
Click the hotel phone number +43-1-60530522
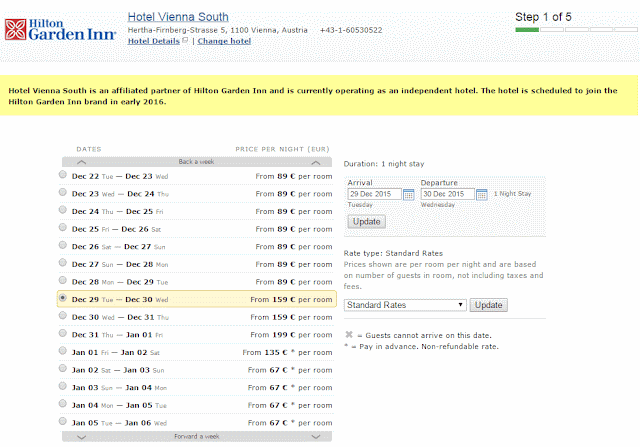(351, 30)
